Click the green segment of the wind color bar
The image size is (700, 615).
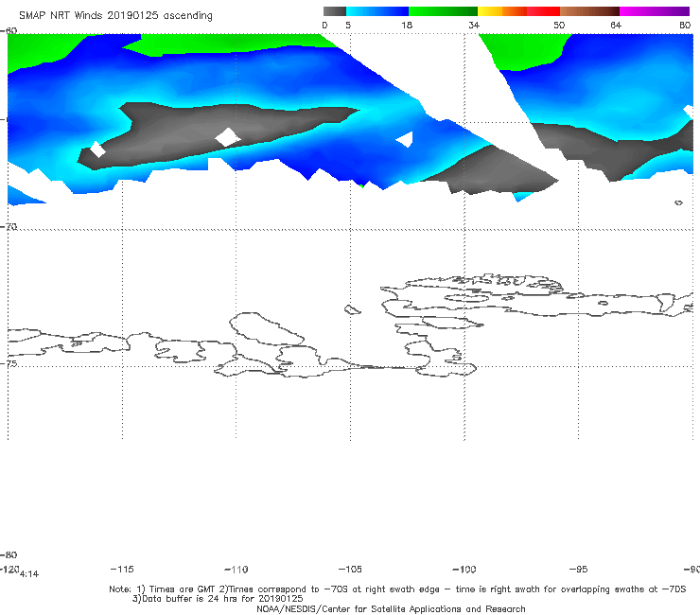point(443,11)
